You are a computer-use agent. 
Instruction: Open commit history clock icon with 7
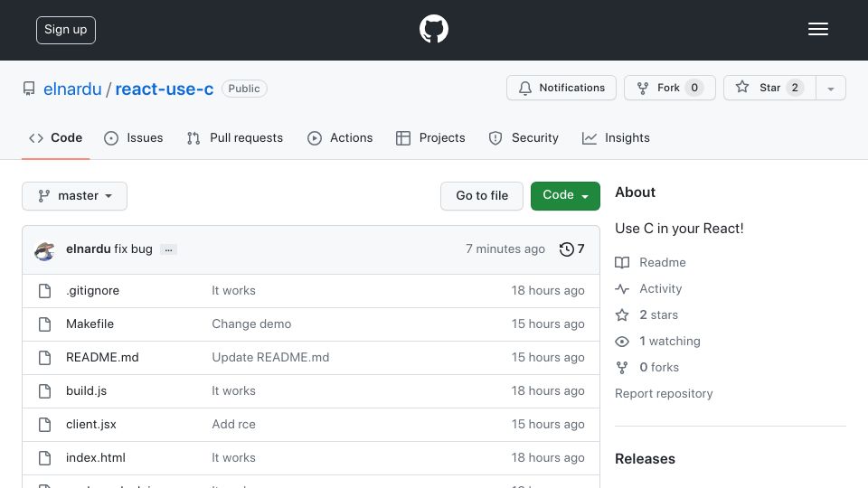pyautogui.click(x=571, y=249)
